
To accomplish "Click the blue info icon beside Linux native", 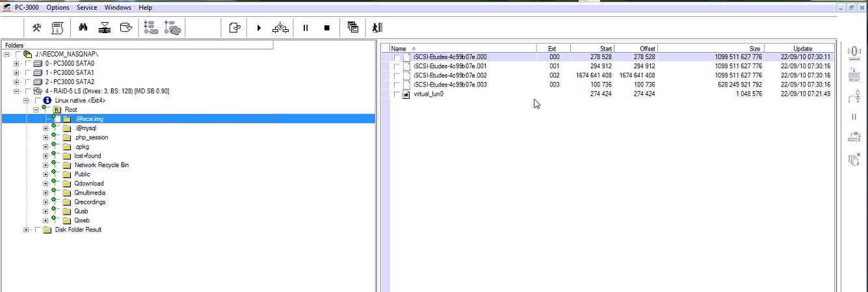I will point(47,101).
